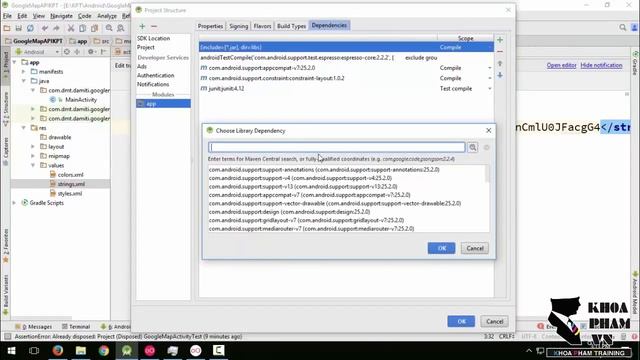Click the Save All toolbar icon
The image size is (640, 360).
click(x=18, y=28)
